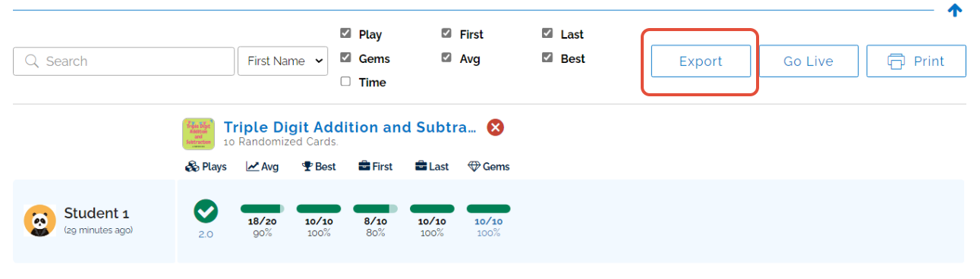Toggle the Gems checkbox
980x279 pixels.
(x=345, y=58)
